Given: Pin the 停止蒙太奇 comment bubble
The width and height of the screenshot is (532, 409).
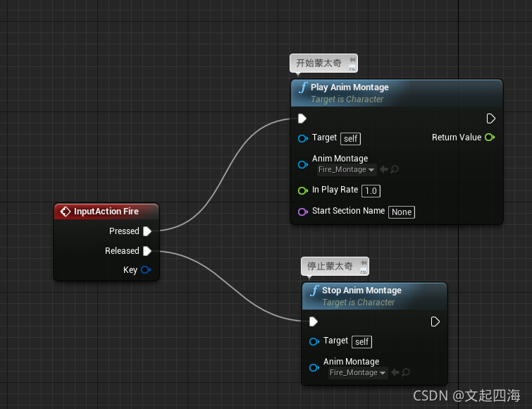Looking at the screenshot, I should (x=364, y=263).
